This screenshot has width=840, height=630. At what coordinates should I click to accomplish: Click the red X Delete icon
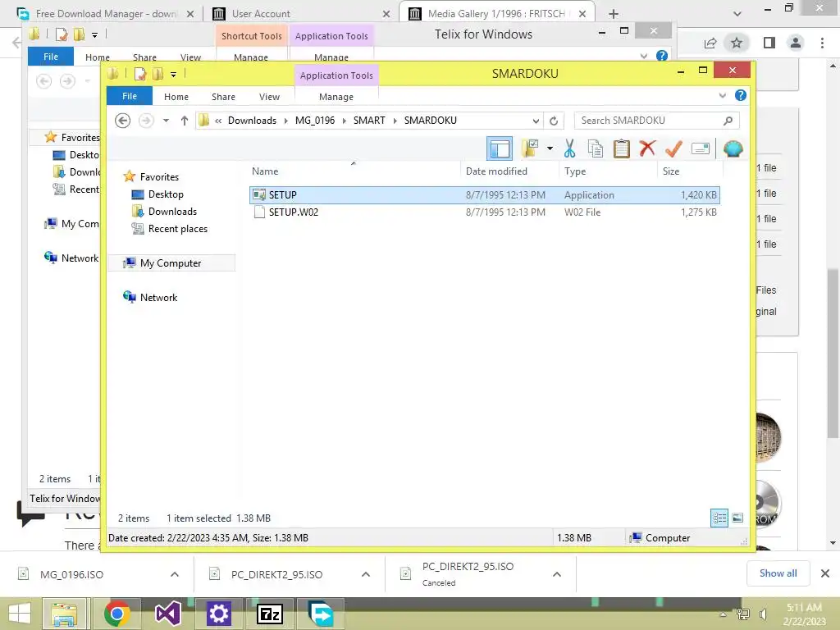click(x=648, y=148)
